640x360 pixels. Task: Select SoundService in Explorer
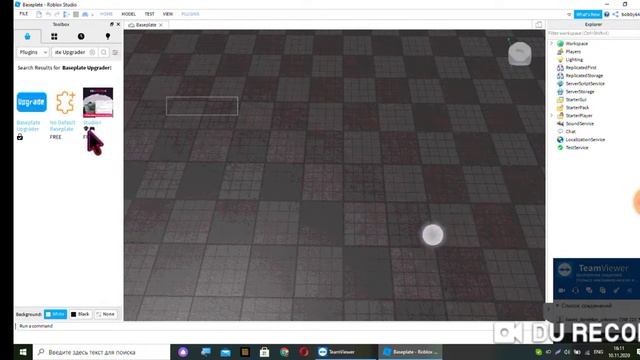[x=579, y=123]
